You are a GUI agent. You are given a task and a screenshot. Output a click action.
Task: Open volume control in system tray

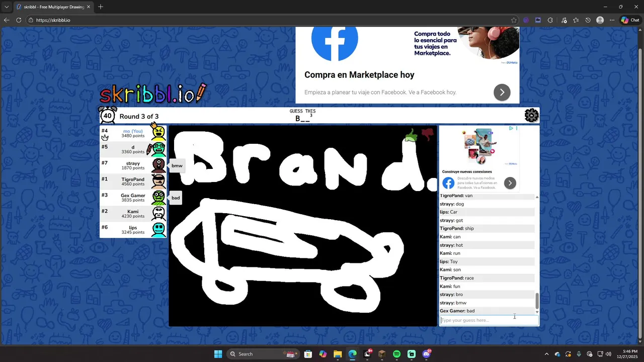pyautogui.click(x=608, y=354)
